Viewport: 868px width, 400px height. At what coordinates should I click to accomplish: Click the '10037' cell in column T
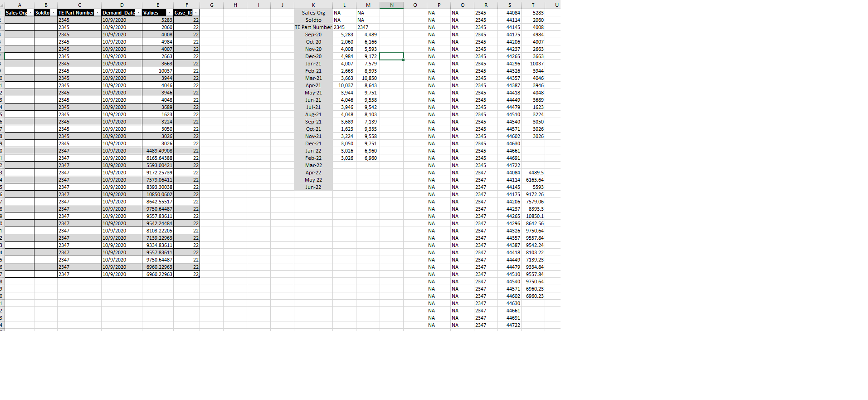click(533, 64)
